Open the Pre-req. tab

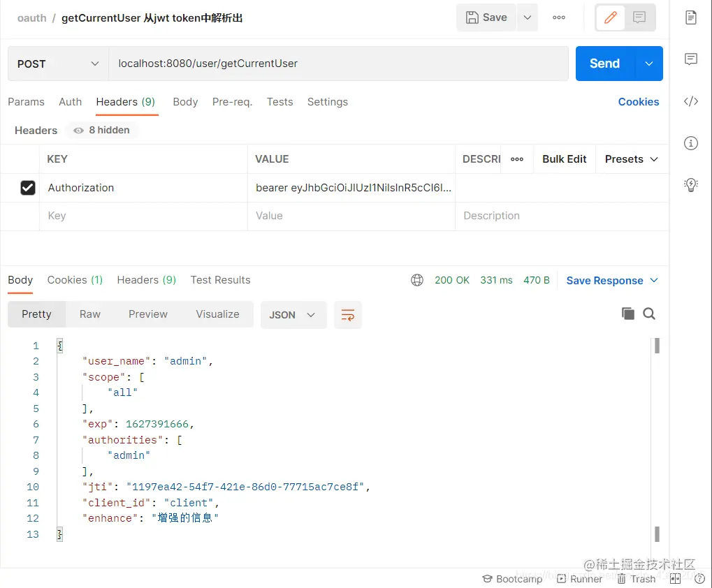pyautogui.click(x=232, y=102)
